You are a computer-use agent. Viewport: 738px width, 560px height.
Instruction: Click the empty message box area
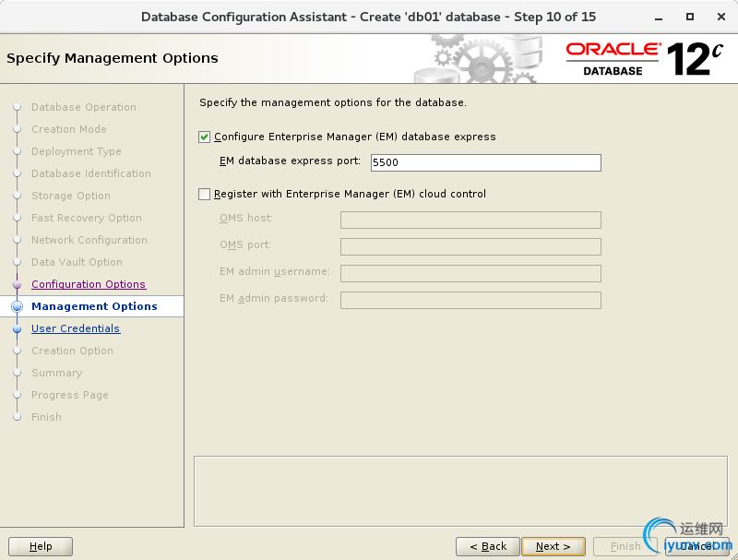460,492
